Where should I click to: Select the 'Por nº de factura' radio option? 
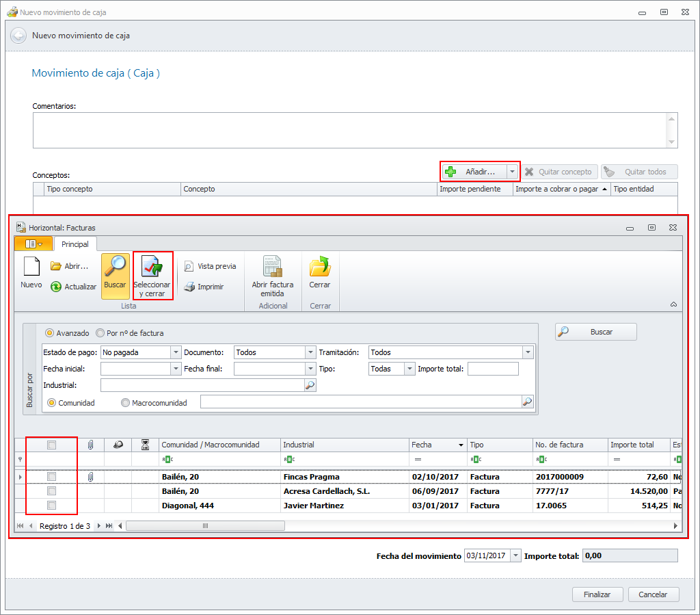click(x=101, y=333)
